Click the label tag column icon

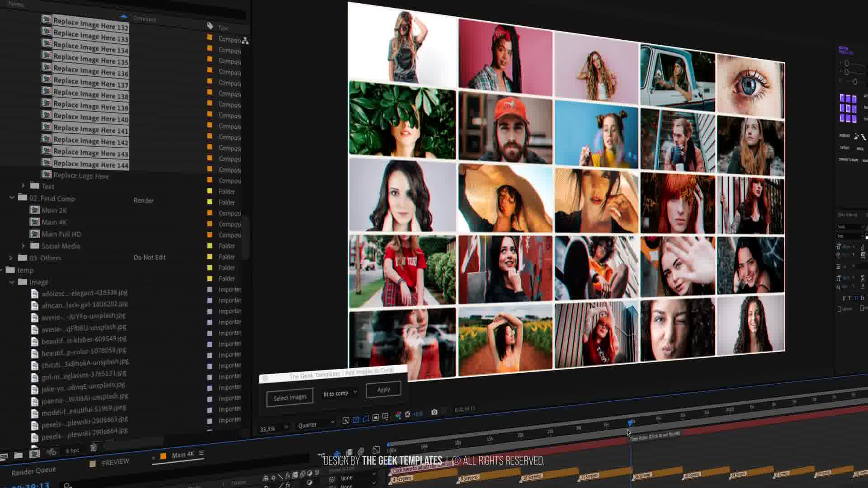(210, 26)
